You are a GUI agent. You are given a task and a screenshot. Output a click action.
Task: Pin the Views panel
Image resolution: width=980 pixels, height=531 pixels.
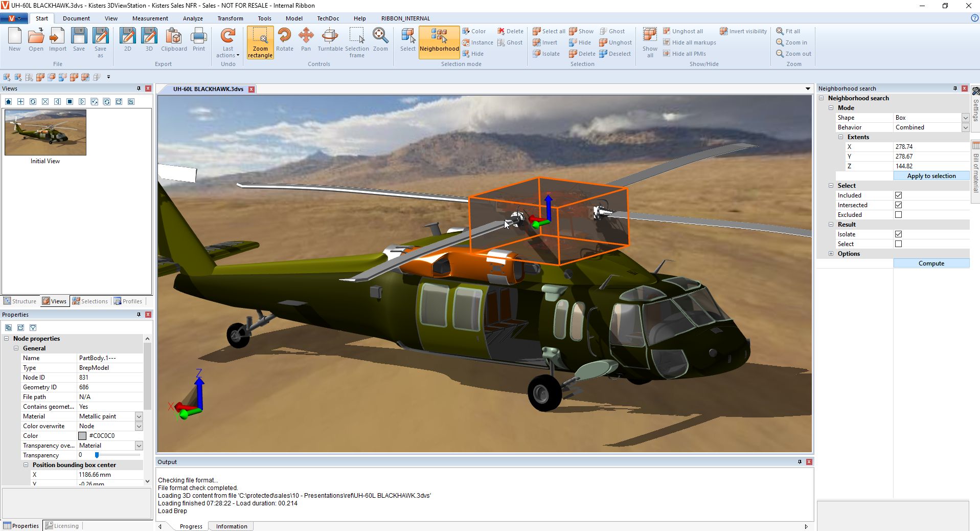139,88
